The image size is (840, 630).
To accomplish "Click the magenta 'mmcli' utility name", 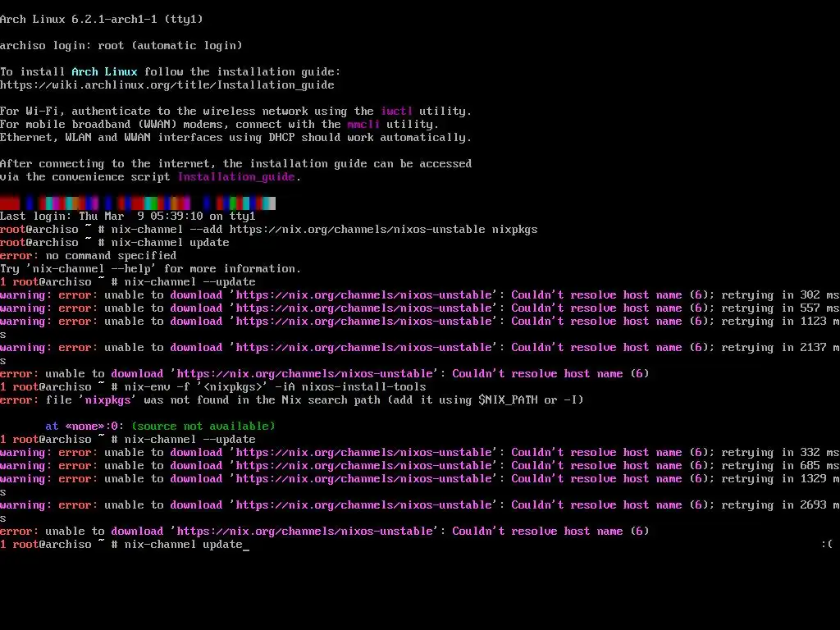I will [x=363, y=125].
